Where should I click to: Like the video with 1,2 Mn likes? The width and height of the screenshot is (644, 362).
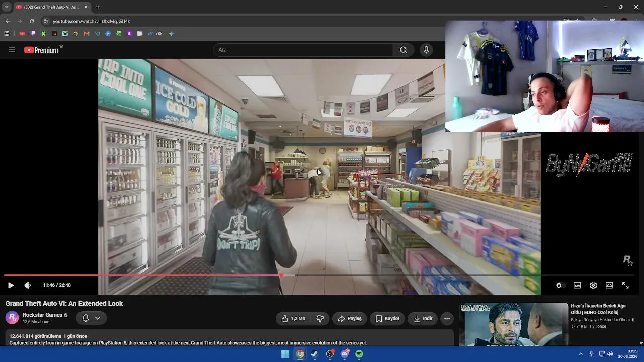click(293, 318)
